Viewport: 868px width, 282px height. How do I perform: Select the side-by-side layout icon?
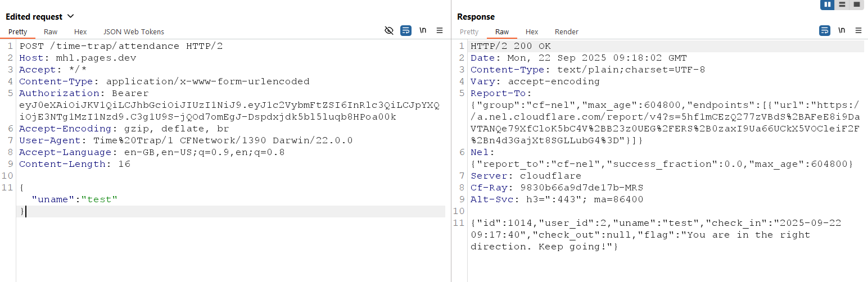[x=828, y=4]
